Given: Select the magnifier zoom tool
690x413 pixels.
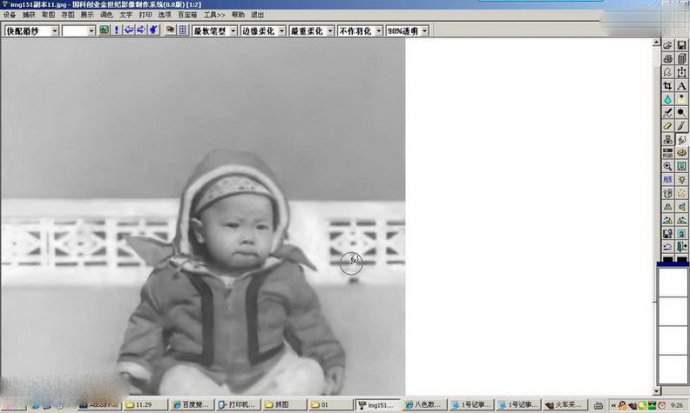Looking at the screenshot, I should [668, 166].
